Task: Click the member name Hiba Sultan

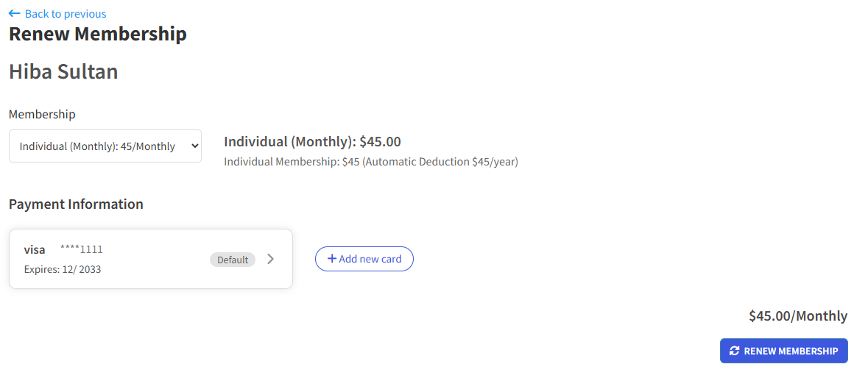Action: click(x=63, y=72)
